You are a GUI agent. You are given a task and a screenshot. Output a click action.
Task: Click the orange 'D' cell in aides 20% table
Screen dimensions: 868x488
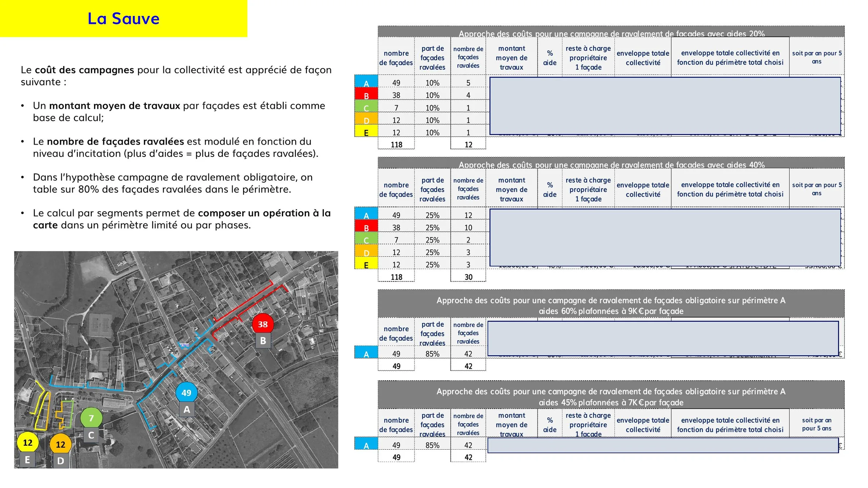[x=366, y=119]
